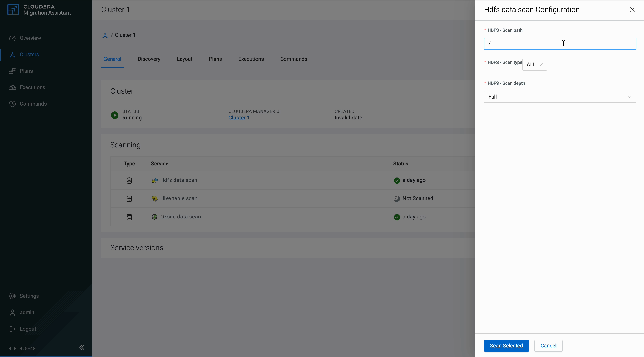
Task: Click the Status column header
Action: click(x=400, y=164)
